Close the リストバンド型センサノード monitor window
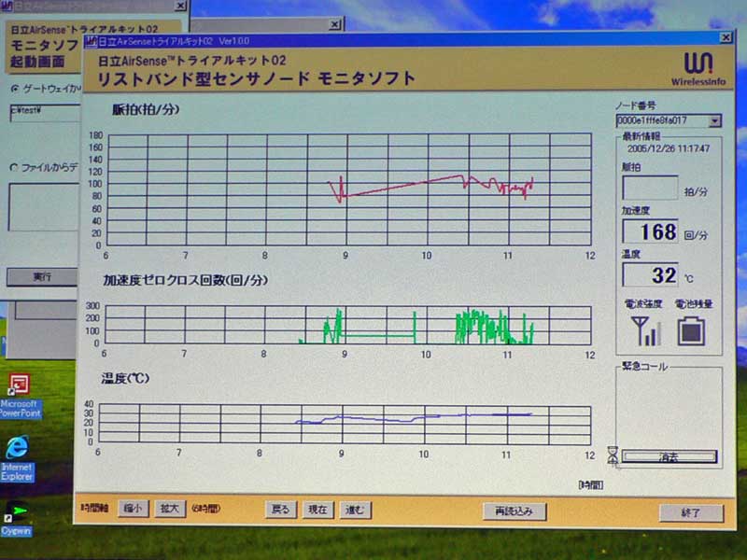747x560 pixels. 726,37
